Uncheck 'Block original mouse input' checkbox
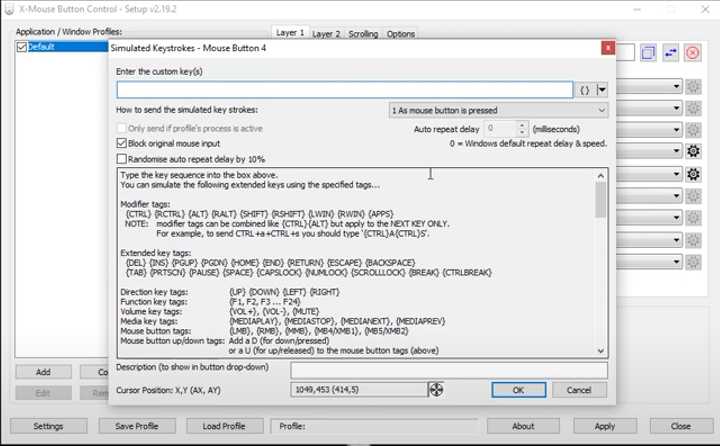720x446 pixels. click(x=121, y=143)
